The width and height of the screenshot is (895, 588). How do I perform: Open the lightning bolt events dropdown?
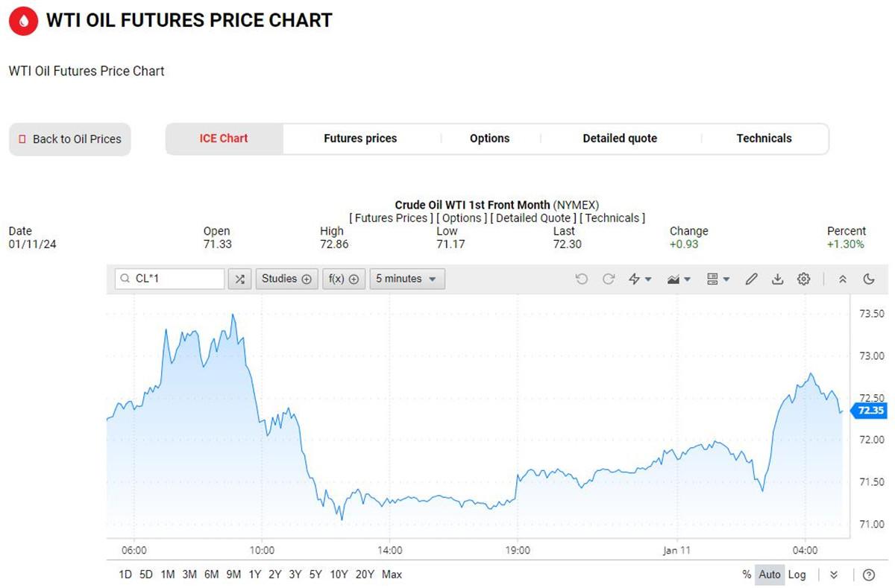pyautogui.click(x=640, y=279)
